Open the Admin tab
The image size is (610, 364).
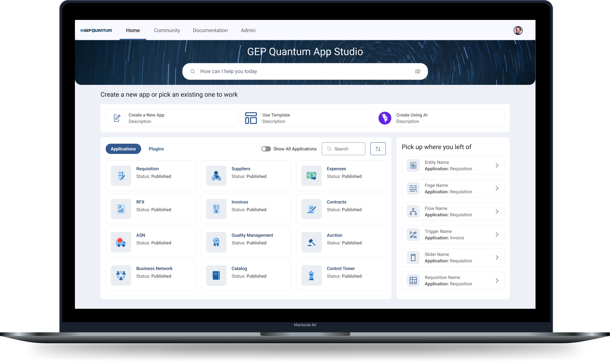248,30
